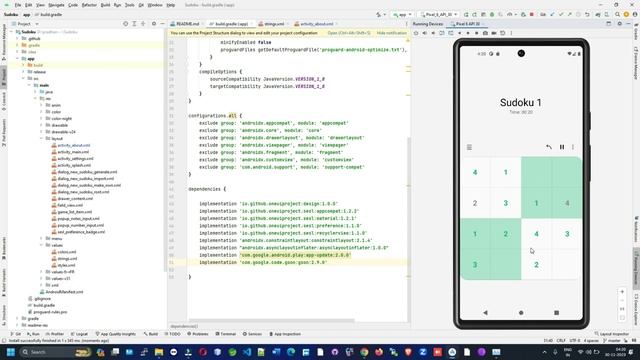Open the Build menu

[x=105, y=5]
